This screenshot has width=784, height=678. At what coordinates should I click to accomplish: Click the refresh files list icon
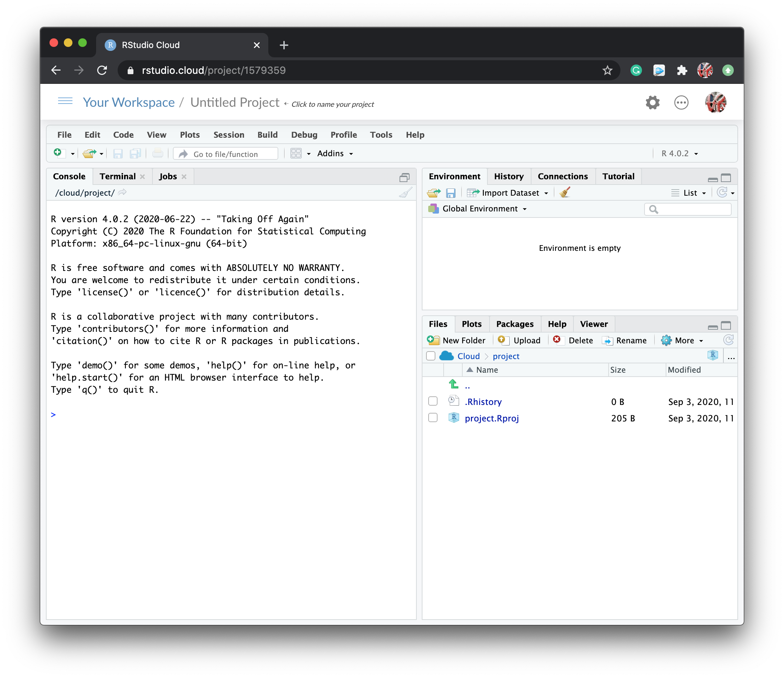point(728,340)
